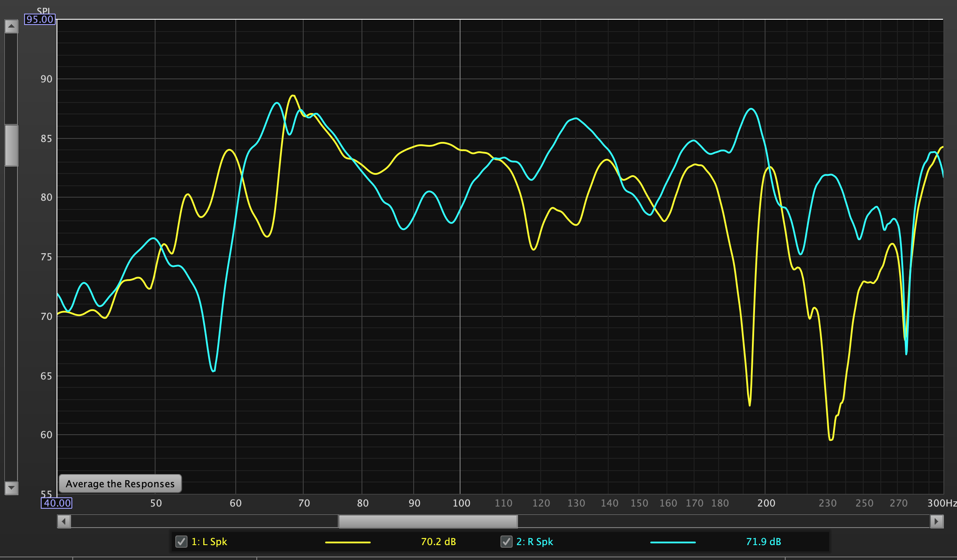Click the vertical scrollbar up arrow
Viewport: 957px width, 560px height.
point(11,26)
